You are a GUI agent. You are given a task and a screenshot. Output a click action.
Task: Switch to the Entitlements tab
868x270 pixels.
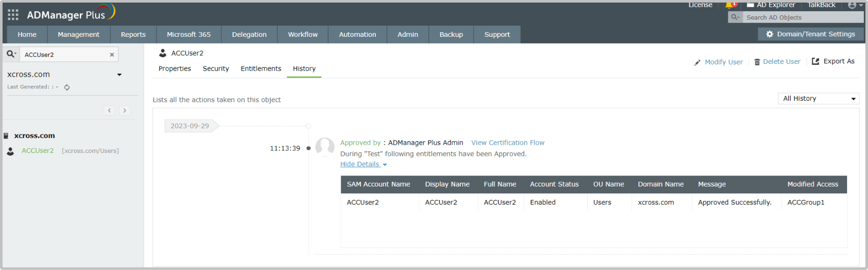pyautogui.click(x=261, y=69)
